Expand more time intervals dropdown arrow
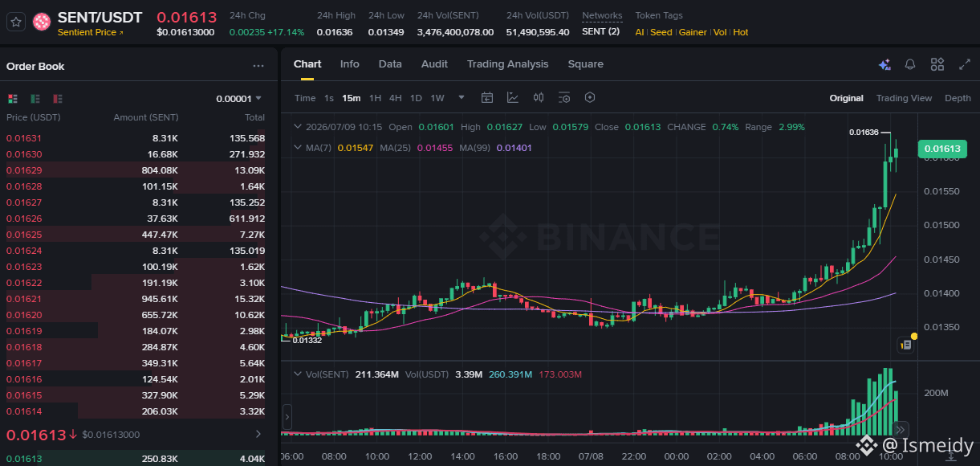Image resolution: width=980 pixels, height=466 pixels. click(x=462, y=98)
